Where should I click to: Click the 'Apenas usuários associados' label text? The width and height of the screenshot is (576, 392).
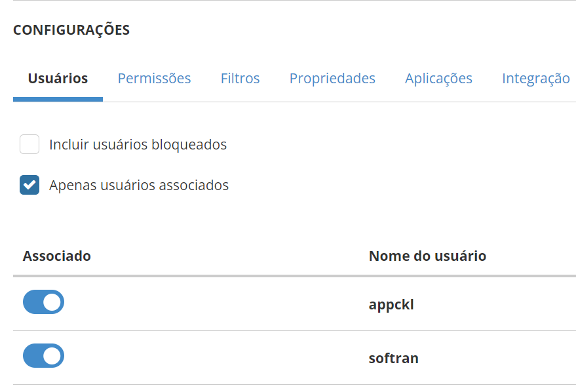tap(139, 186)
